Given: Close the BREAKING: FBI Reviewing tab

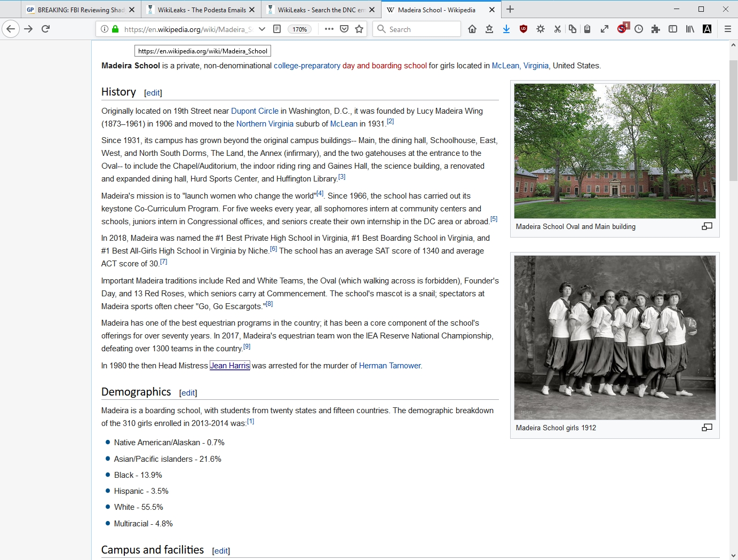Looking at the screenshot, I should coord(132,10).
